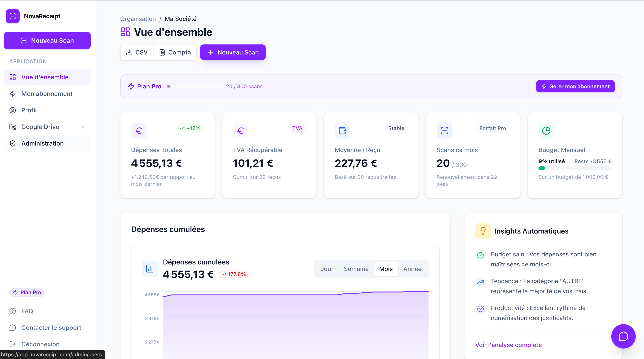Click the dashboard grid icon by page title
Image resolution: width=644 pixels, height=359 pixels.
125,32
